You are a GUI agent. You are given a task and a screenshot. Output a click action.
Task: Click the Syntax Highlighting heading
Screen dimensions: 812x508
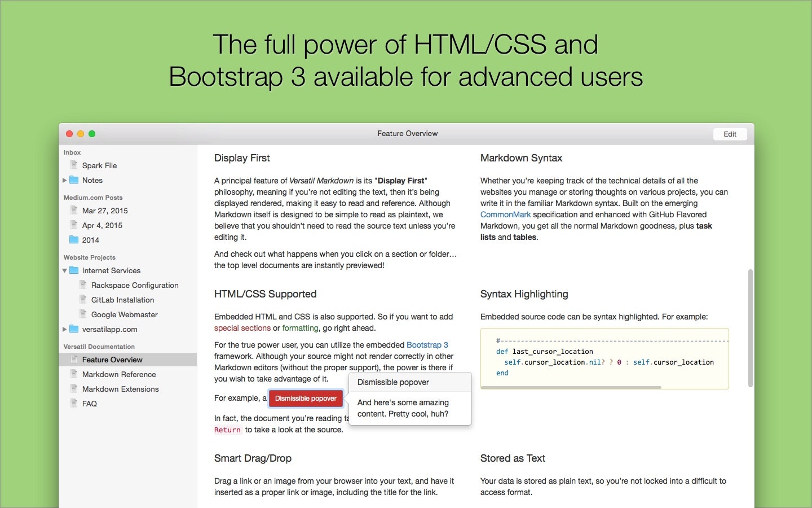point(524,294)
